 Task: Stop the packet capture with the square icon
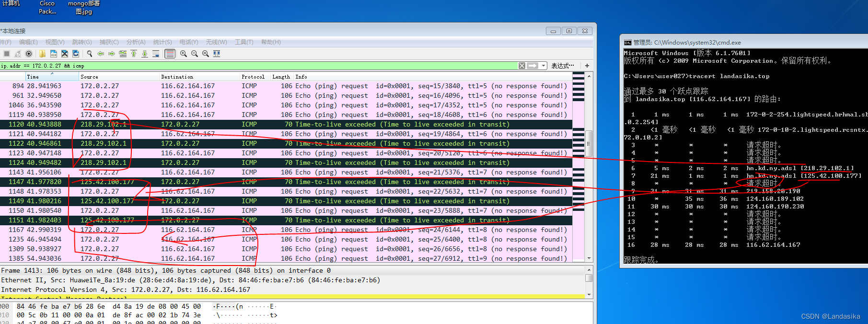7,54
